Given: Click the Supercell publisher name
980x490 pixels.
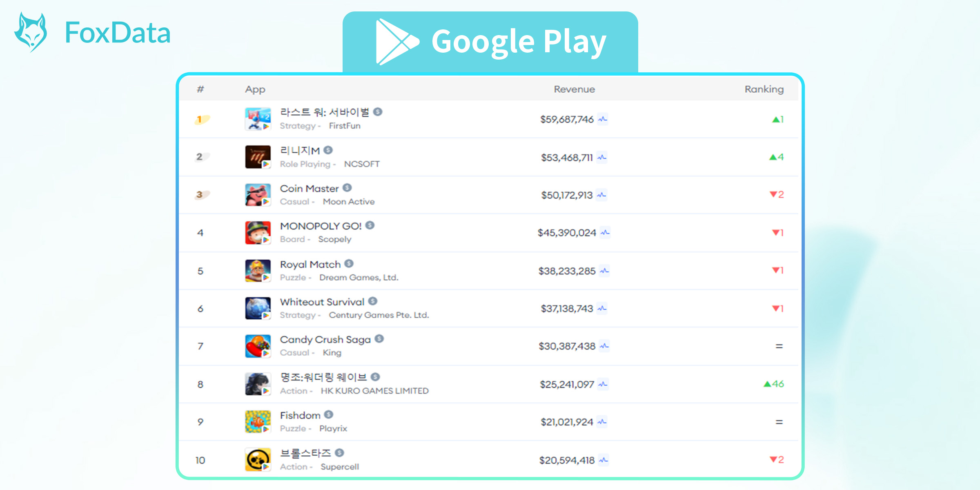Looking at the screenshot, I should 340,467.
